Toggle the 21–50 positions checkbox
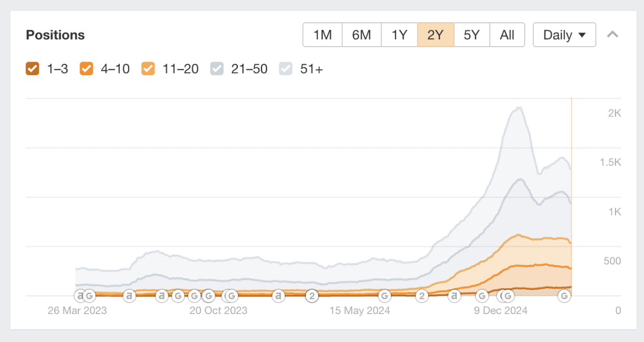The width and height of the screenshot is (644, 342). point(217,69)
